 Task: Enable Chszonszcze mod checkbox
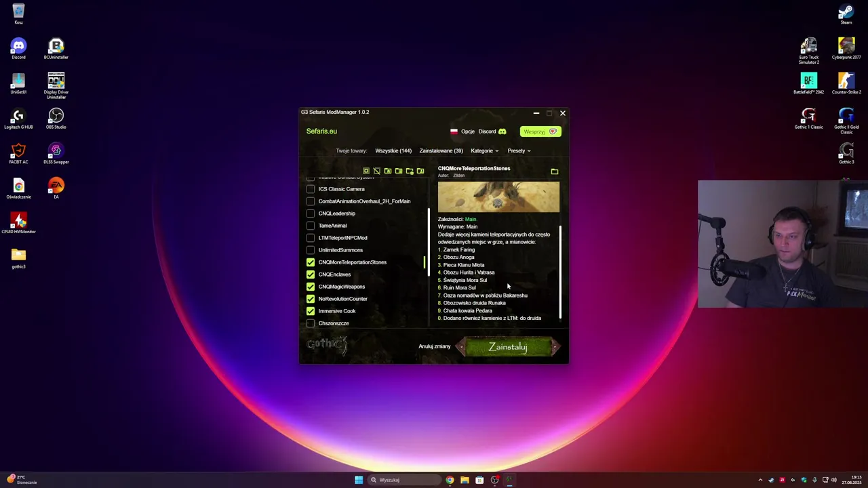[x=311, y=323]
